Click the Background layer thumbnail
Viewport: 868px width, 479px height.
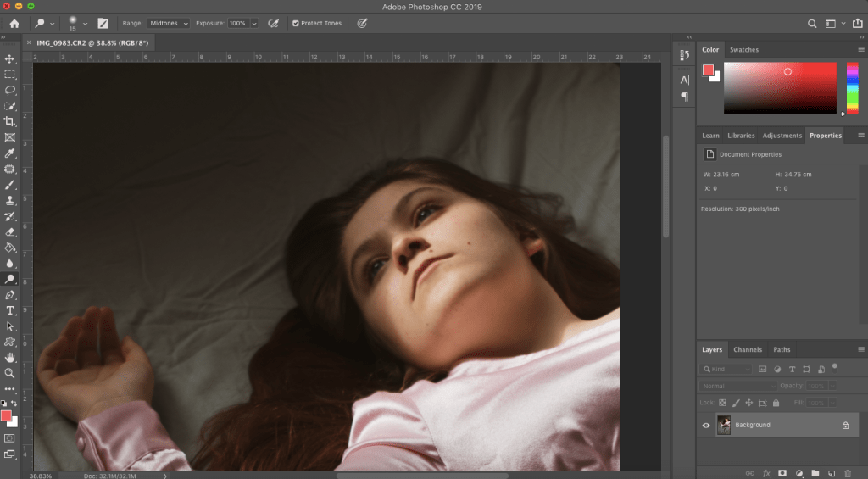(x=724, y=425)
